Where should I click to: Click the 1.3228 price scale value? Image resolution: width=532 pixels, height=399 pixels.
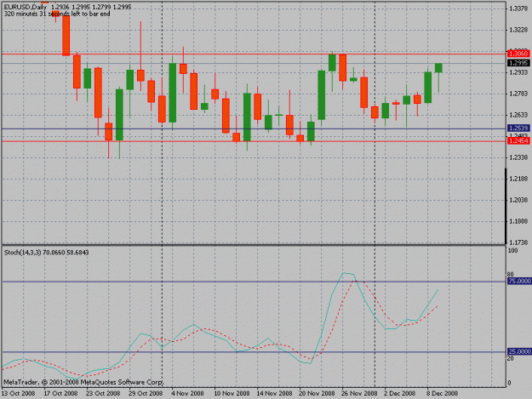pyautogui.click(x=518, y=30)
